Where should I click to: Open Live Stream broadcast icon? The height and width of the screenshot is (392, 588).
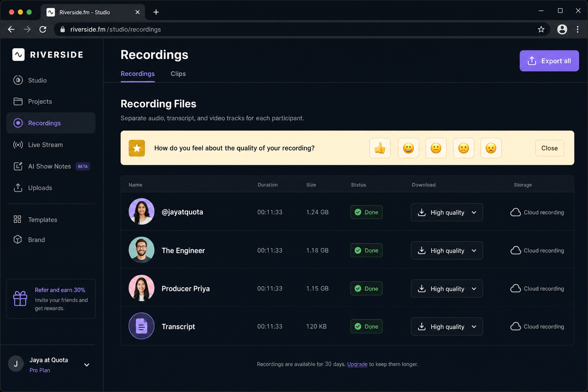(x=18, y=145)
